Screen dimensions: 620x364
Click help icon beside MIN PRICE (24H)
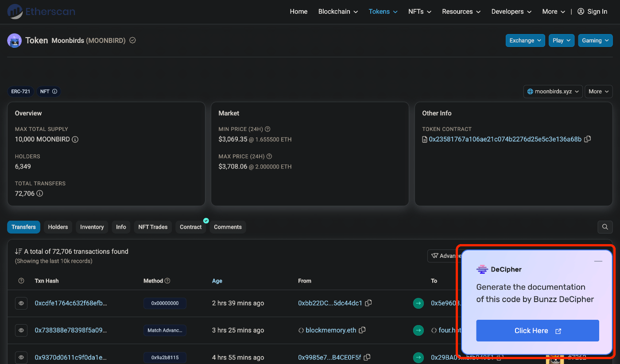coord(267,129)
